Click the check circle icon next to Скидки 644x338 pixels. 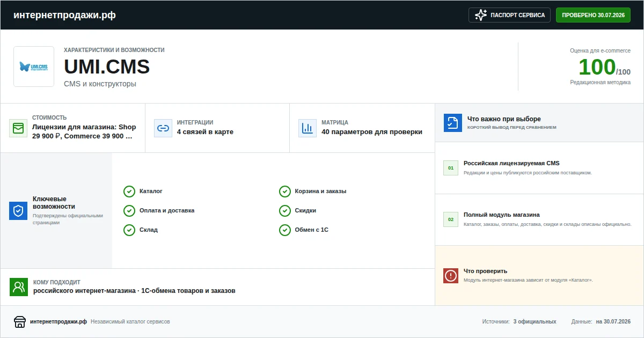click(285, 211)
